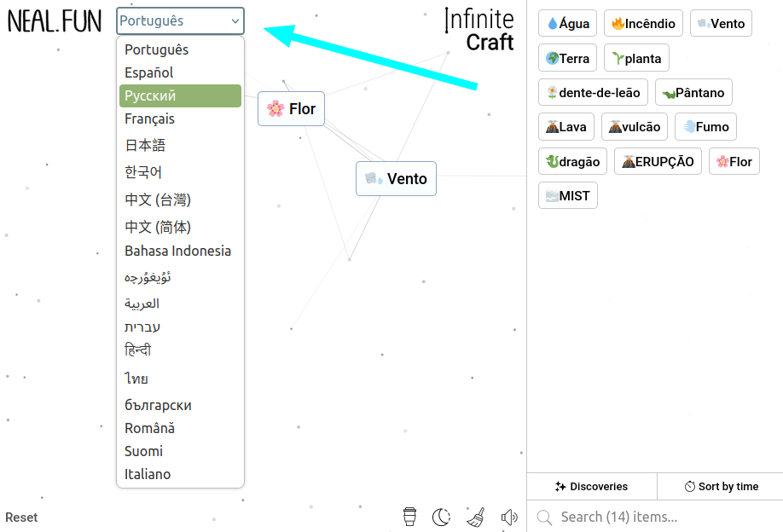Focus the Search (14) items field
The width and height of the screenshot is (783, 532).
coord(655,517)
